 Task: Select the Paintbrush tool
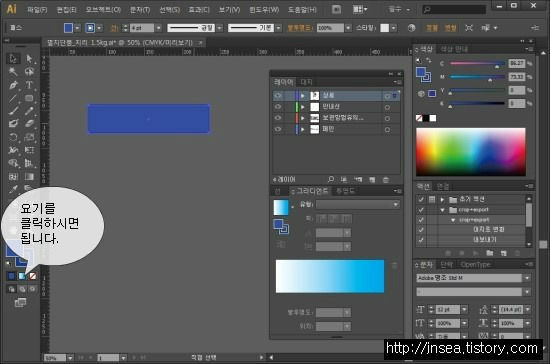(x=13, y=111)
